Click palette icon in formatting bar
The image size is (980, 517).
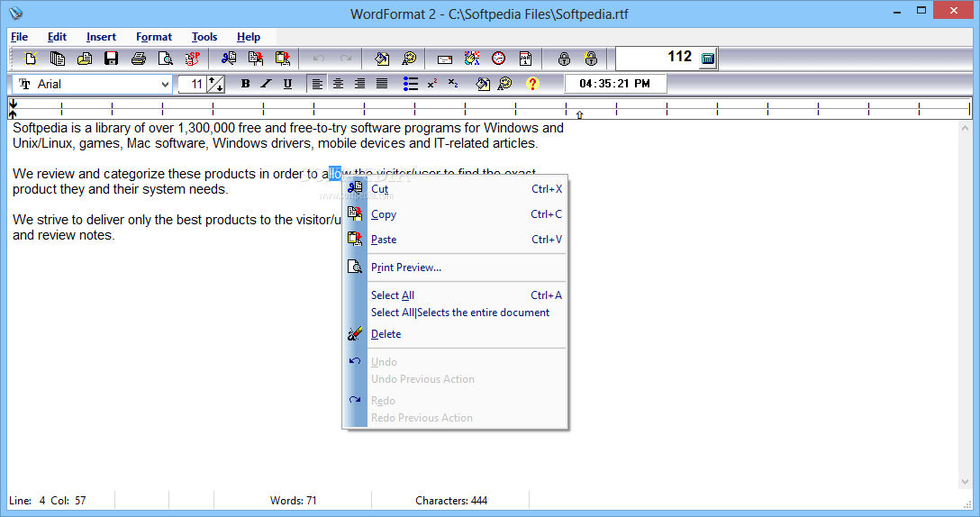point(505,84)
